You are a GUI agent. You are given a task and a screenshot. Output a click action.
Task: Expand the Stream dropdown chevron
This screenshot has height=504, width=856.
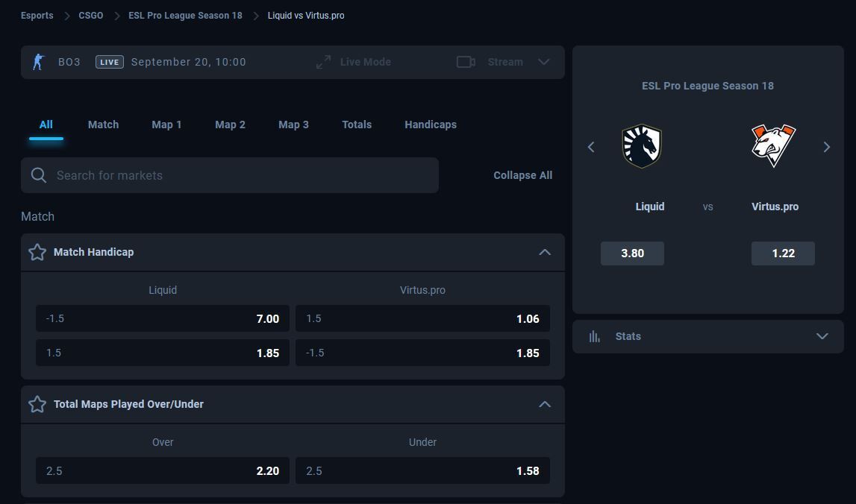pyautogui.click(x=544, y=62)
